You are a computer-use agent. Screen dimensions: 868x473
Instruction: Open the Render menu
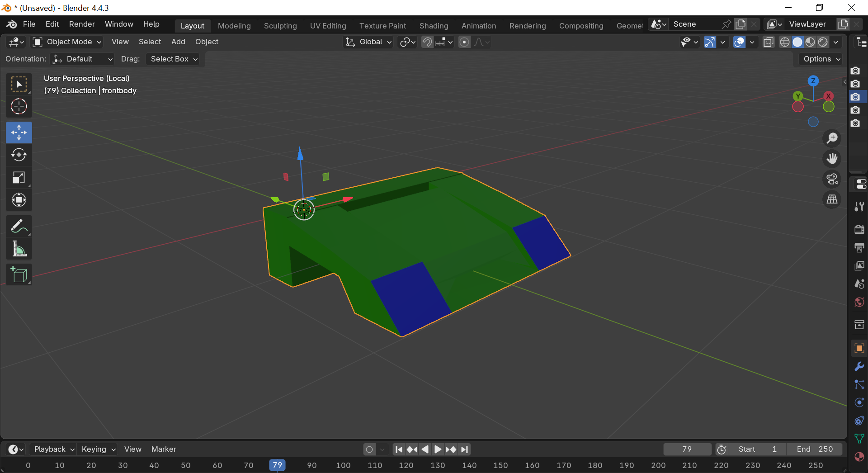pos(82,24)
